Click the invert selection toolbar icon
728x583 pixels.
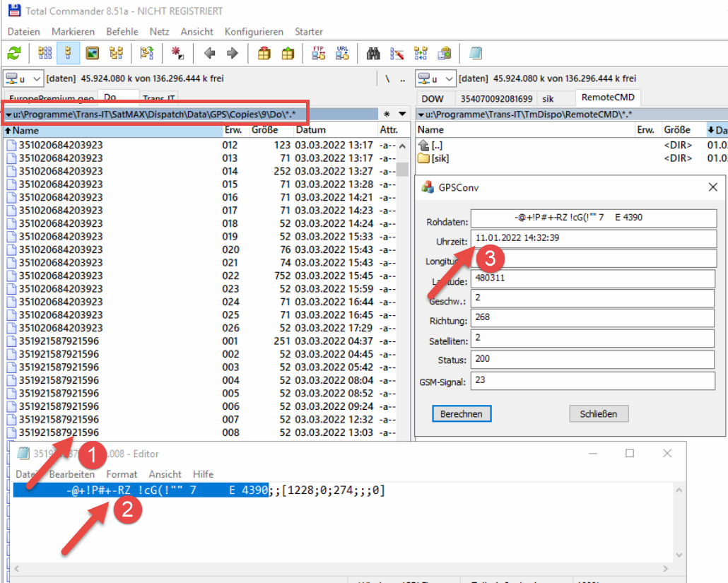147,53
